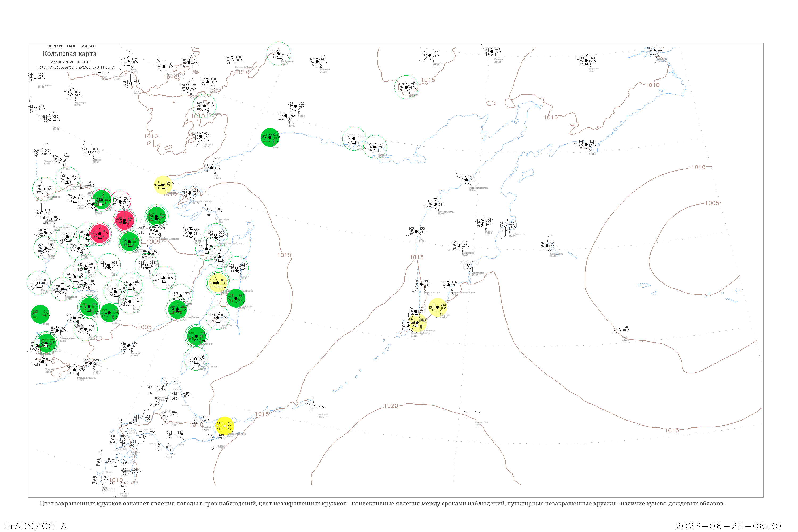
Task: Click the station label Morioka
Action: [x=124, y=494]
